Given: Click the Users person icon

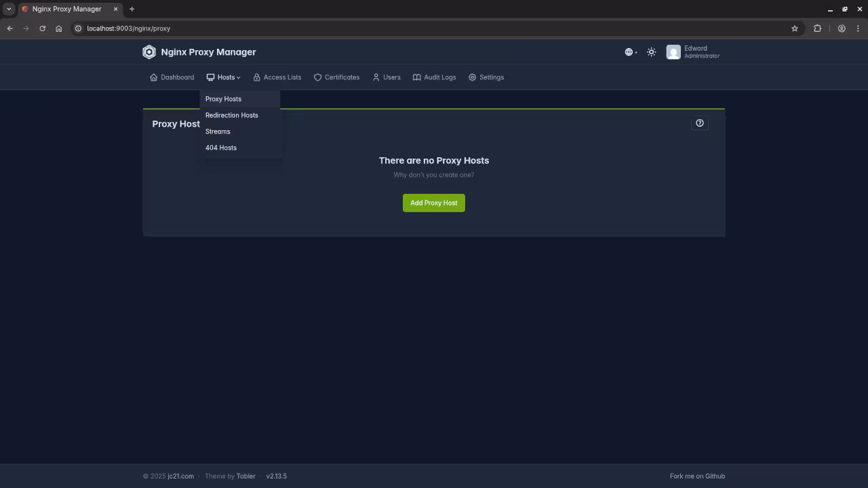Looking at the screenshot, I should (376, 77).
